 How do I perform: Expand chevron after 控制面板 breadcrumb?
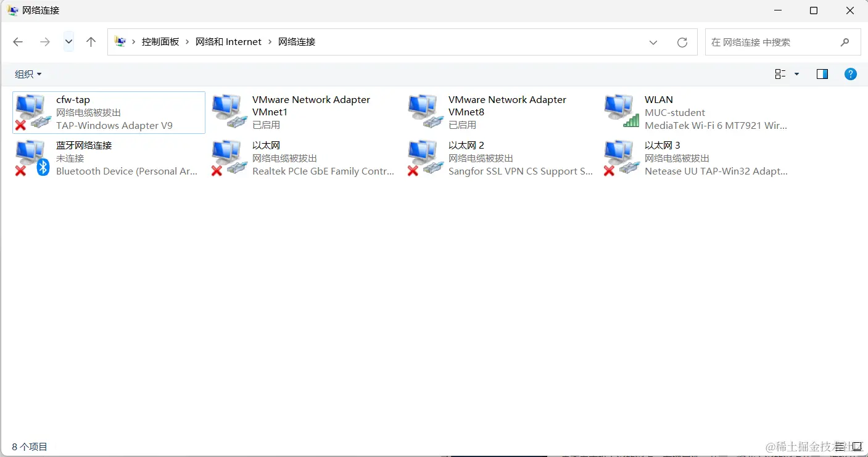click(188, 42)
